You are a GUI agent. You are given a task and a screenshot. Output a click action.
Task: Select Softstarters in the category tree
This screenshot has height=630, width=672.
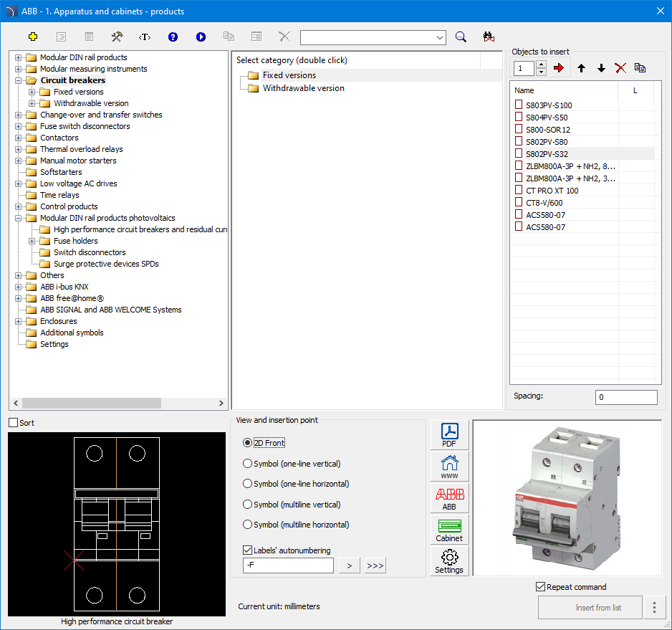pos(61,172)
